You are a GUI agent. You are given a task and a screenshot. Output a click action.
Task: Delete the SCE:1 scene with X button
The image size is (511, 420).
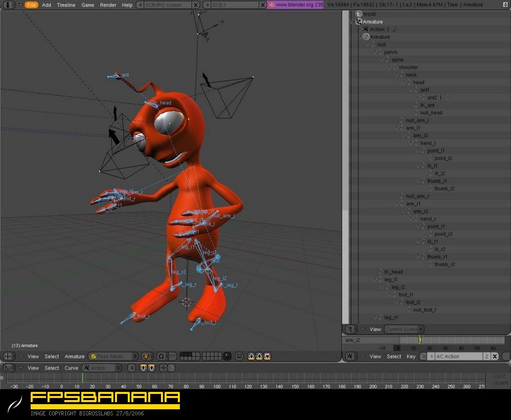tap(263, 5)
